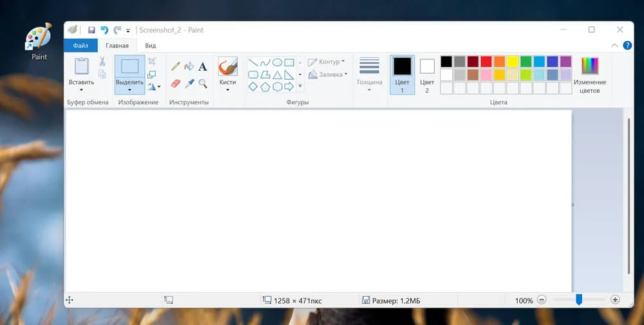Activate the Color picker eyedropper
644x325 pixels.
(189, 84)
